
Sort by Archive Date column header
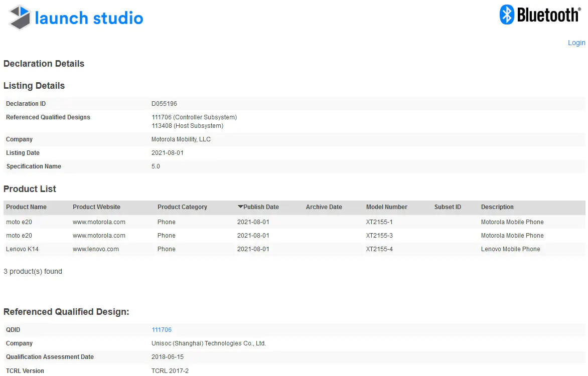(x=324, y=207)
